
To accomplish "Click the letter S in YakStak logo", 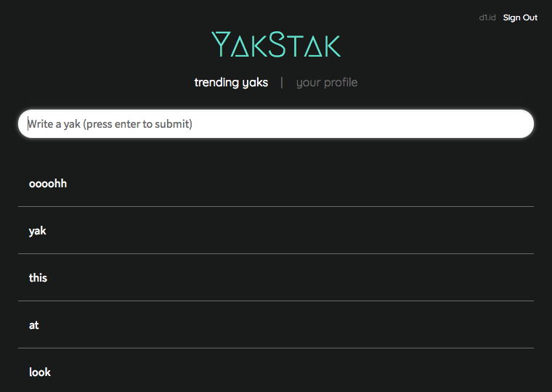I will click(x=277, y=44).
